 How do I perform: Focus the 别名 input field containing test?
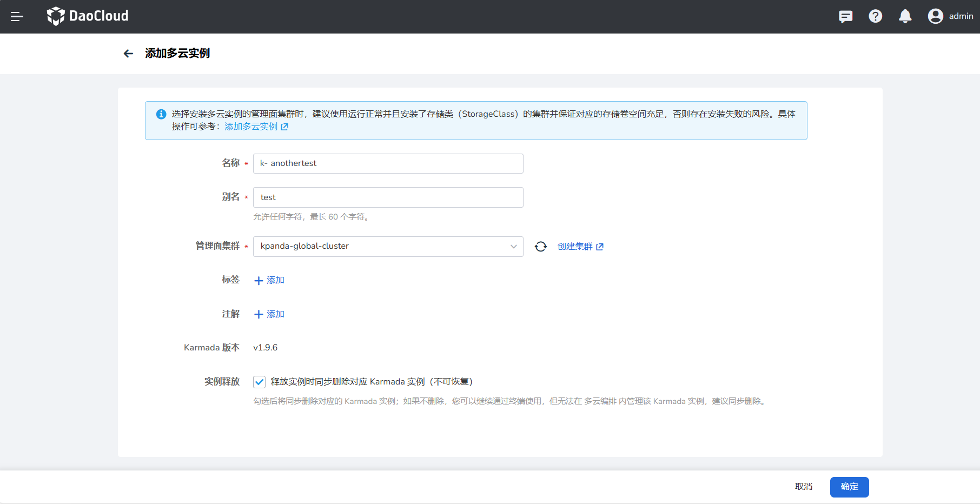[388, 197]
